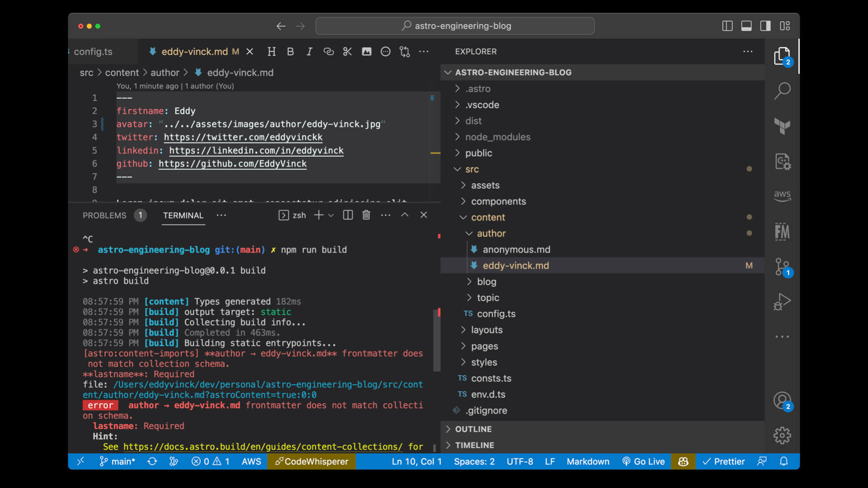Switch to the PROBLEMS tab
The height and width of the screenshot is (488, 868).
(x=104, y=216)
